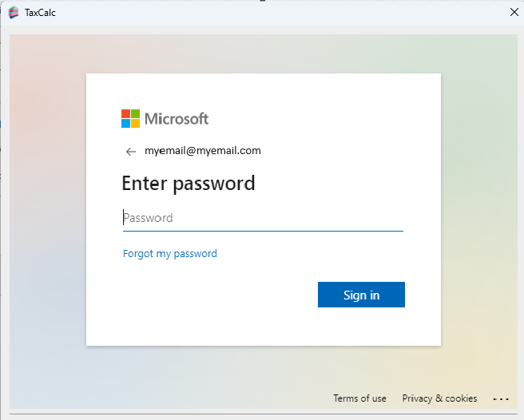
Task: Click the Microsoft wordmark text
Action: [x=177, y=119]
